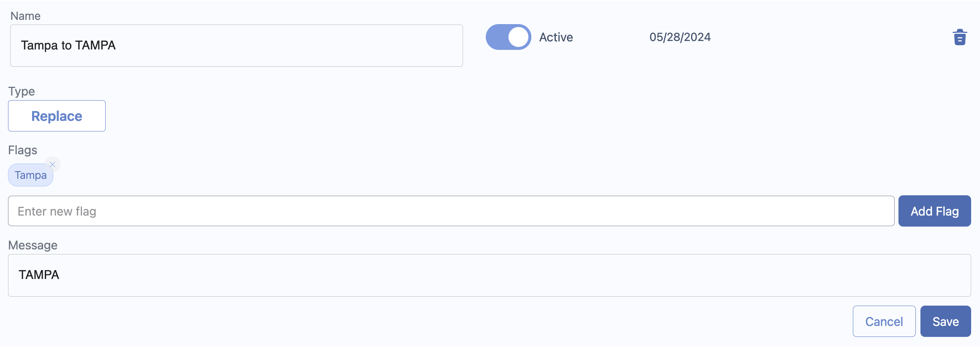Click the Message section label
Viewport: 980px width, 350px height.
click(x=33, y=245)
